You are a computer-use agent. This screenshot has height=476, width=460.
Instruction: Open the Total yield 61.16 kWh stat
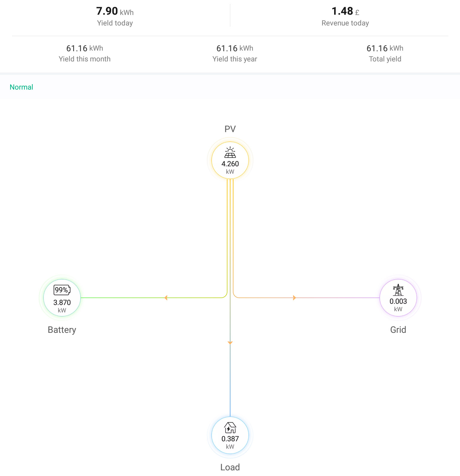(385, 53)
